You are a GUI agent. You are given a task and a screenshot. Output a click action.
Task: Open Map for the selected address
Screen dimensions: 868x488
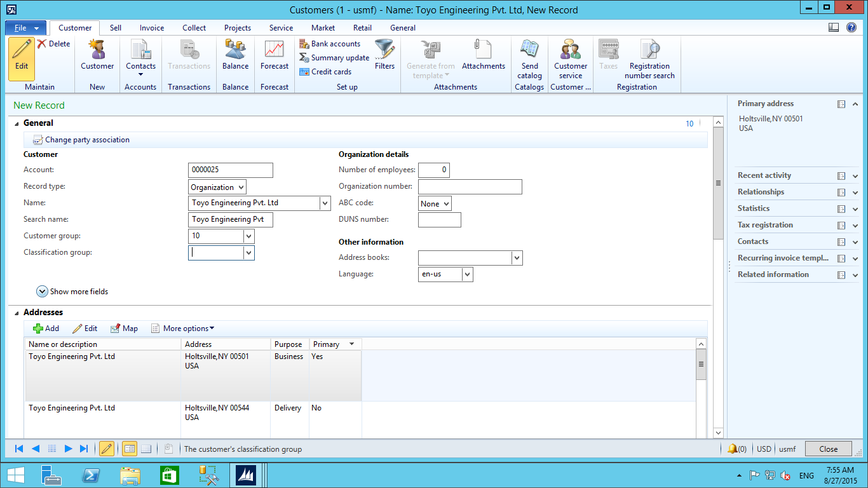pyautogui.click(x=124, y=329)
